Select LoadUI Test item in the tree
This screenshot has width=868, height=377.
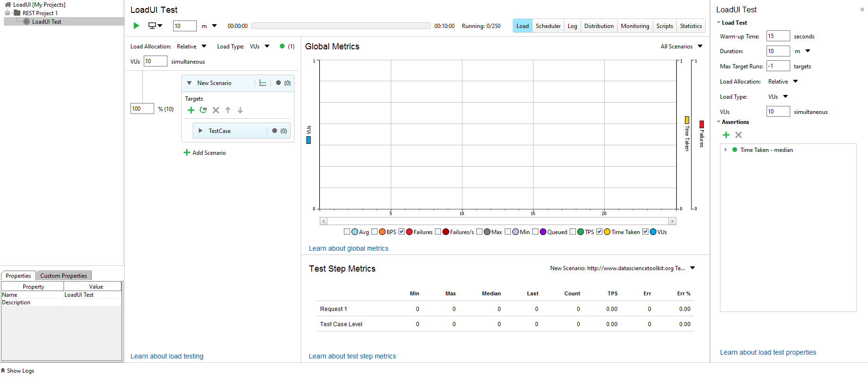coord(46,22)
